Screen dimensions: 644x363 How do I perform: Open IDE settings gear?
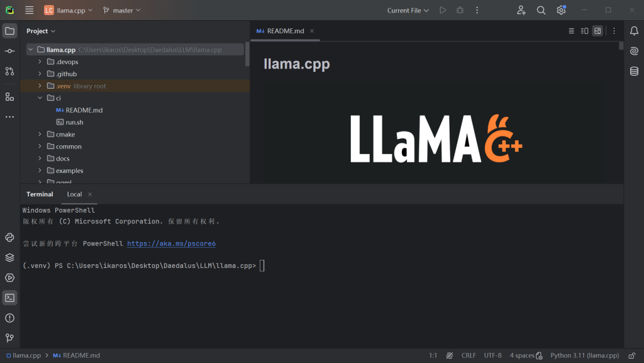[562, 10]
